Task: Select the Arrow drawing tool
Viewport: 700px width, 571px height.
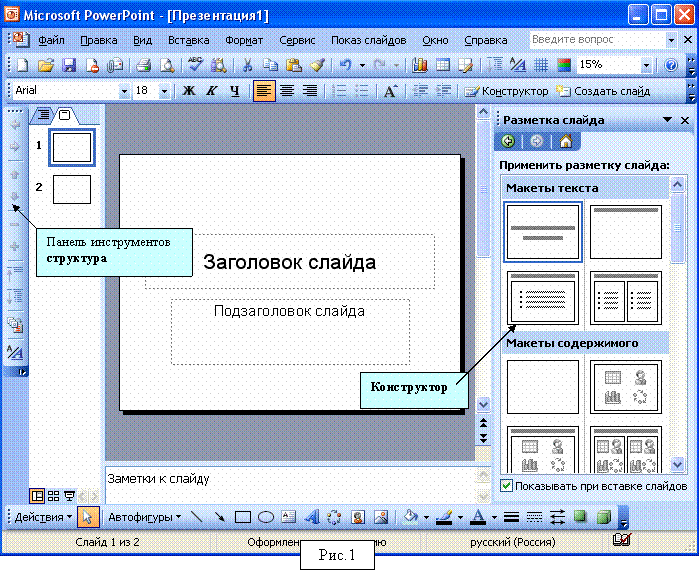Action: click(x=220, y=517)
